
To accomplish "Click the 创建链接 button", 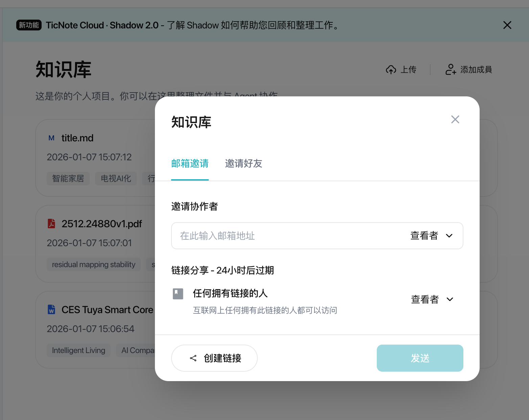I will tap(214, 358).
